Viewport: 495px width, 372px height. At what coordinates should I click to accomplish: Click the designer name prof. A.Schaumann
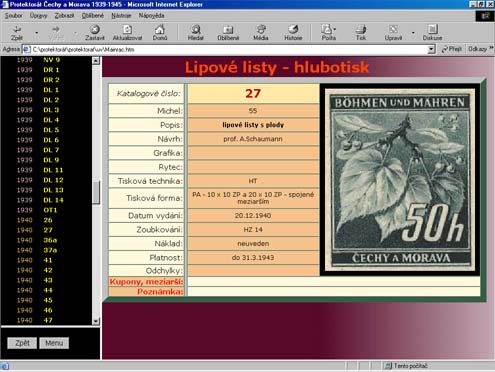point(253,139)
